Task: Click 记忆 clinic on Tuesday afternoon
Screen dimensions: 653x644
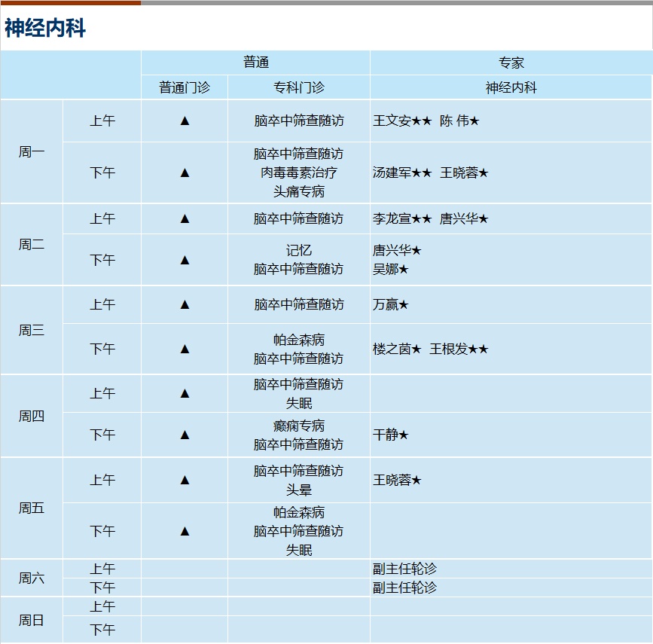Action: point(298,250)
